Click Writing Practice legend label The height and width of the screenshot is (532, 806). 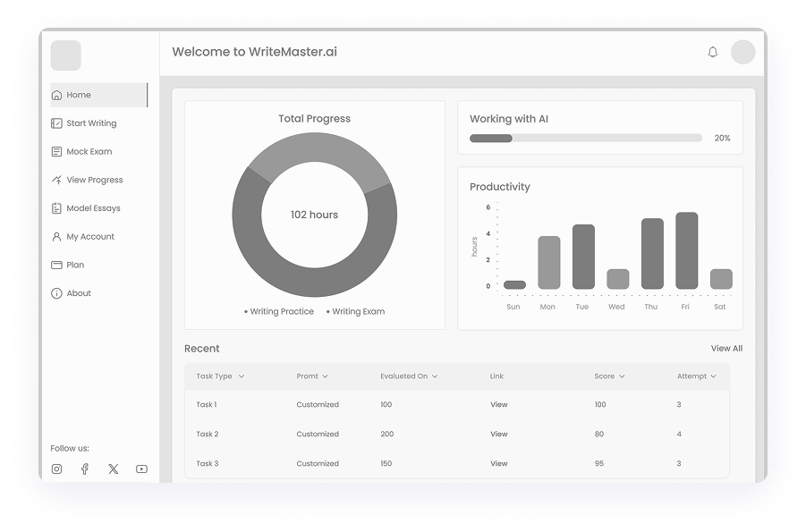(281, 311)
